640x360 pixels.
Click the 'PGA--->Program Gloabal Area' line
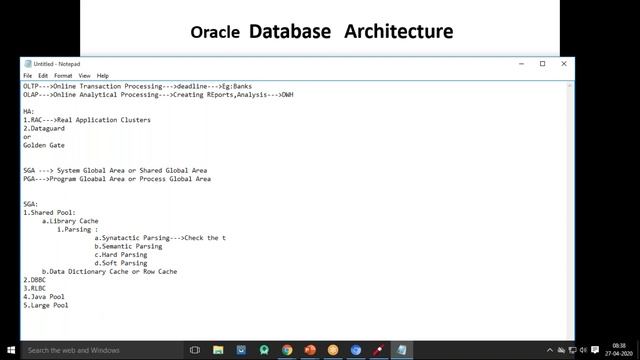pos(117,179)
